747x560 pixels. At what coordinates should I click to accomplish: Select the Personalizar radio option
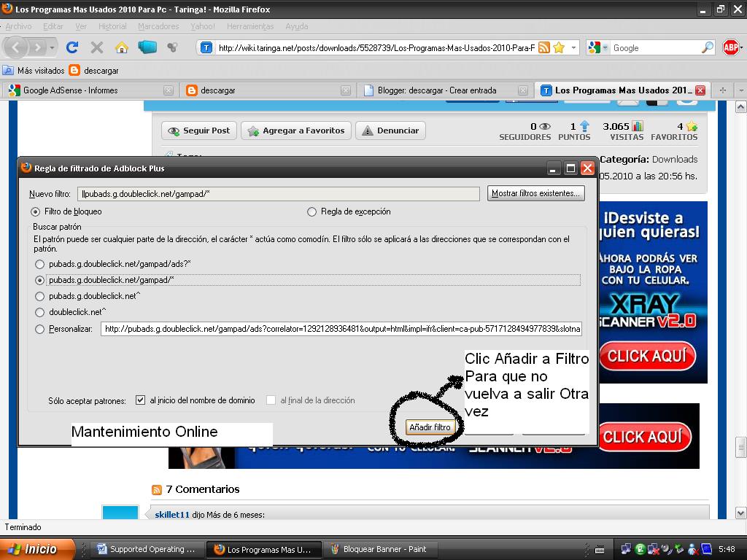[x=39, y=329]
